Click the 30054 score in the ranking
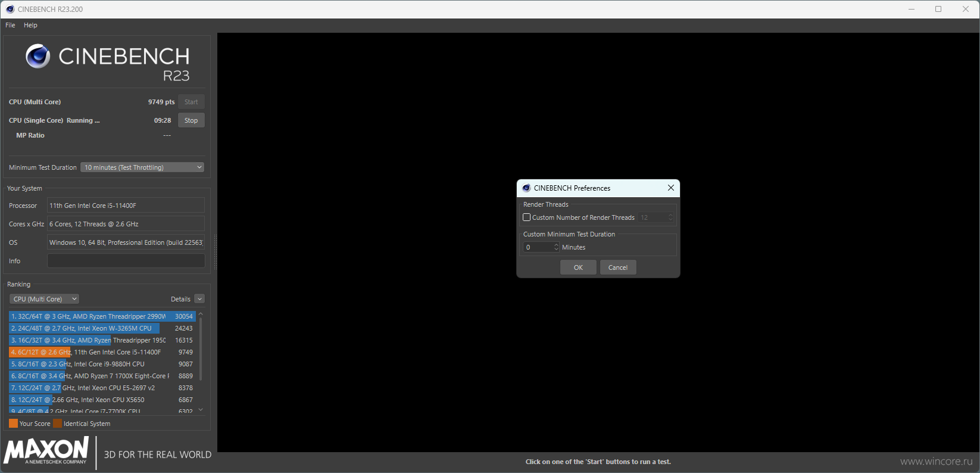The width and height of the screenshot is (980, 473). pyautogui.click(x=184, y=316)
